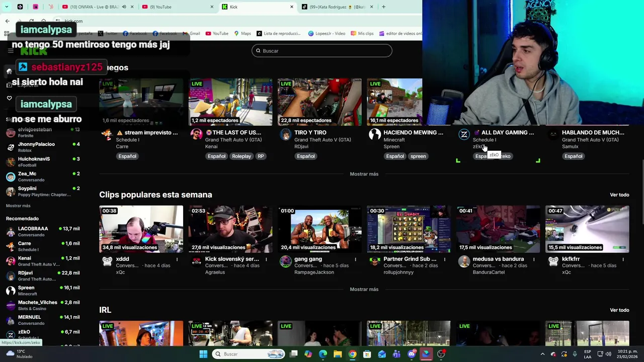Open Machete_Vilches in the recommended sidebar
Screen dimensions: 644x362
pos(44,305)
